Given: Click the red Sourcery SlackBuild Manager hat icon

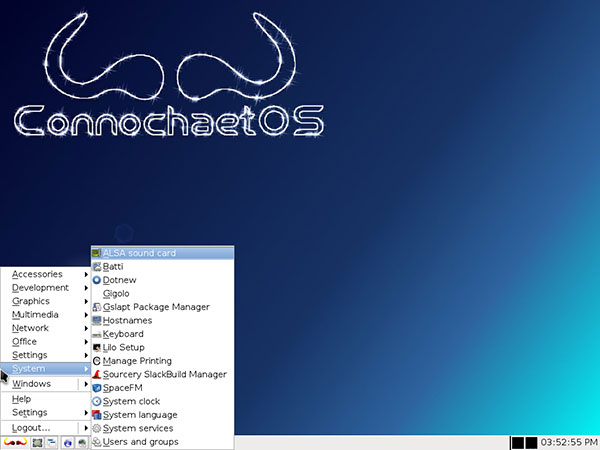Looking at the screenshot, I should 97,374.
